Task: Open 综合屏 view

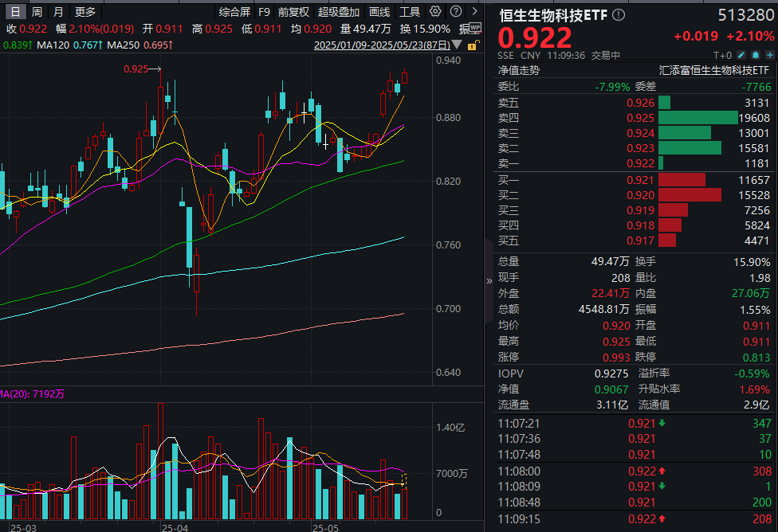Action: [234, 12]
